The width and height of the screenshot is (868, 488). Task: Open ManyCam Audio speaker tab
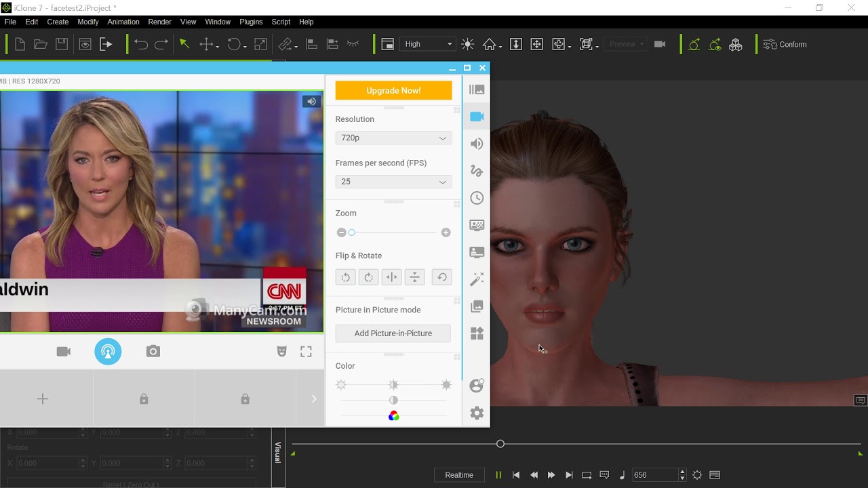(477, 144)
